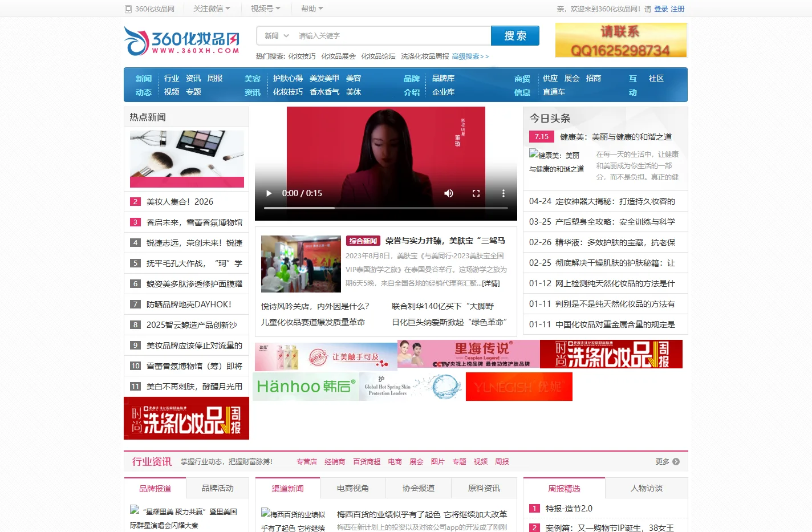This screenshot has width=812, height=532.
Task: Expand the 视频号 dropdown menu
Action: pos(266,9)
